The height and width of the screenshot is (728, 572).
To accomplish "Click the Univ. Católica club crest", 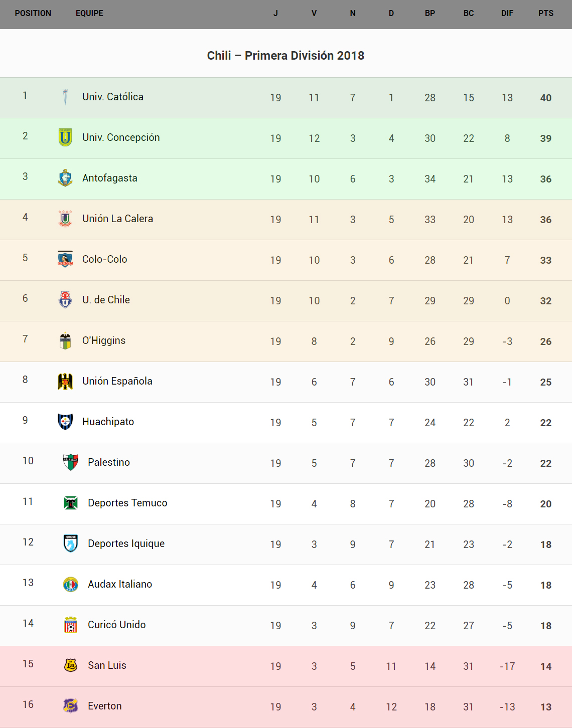I will click(65, 97).
